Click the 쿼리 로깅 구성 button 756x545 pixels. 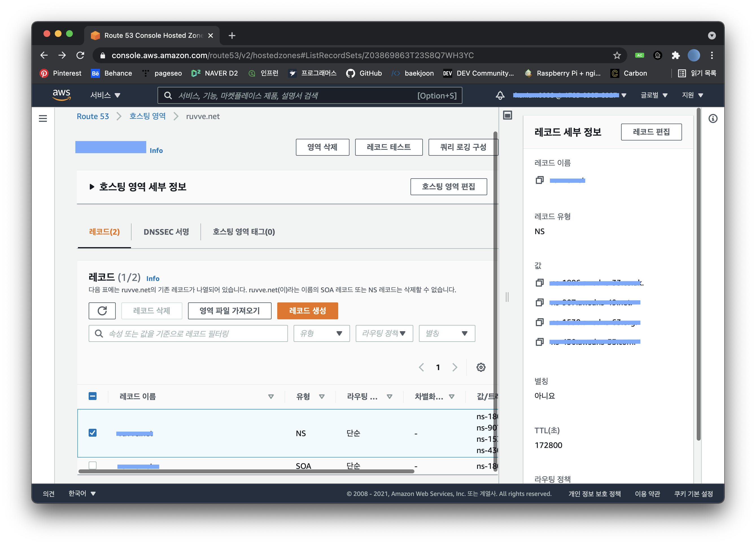[x=463, y=147]
